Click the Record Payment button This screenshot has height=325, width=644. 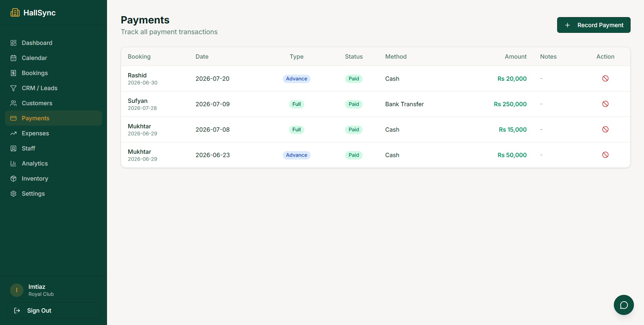(x=594, y=25)
